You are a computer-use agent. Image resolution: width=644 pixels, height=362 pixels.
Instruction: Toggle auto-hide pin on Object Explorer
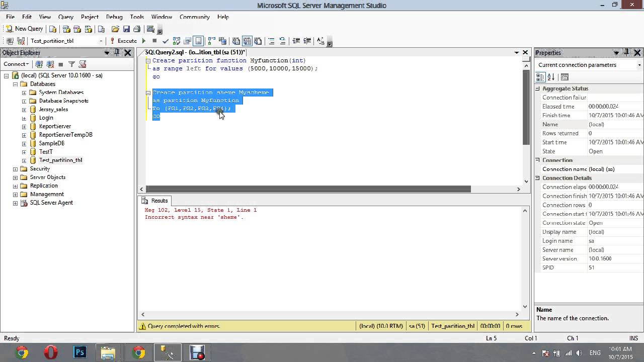click(x=117, y=52)
